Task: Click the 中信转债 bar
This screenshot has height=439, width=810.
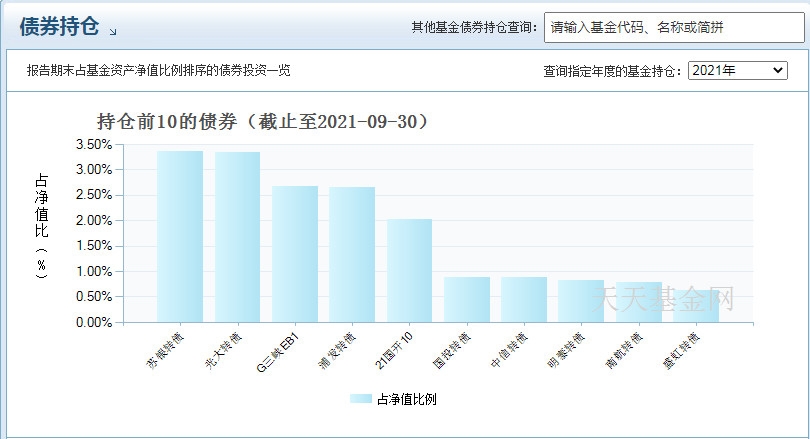Action: [524, 300]
